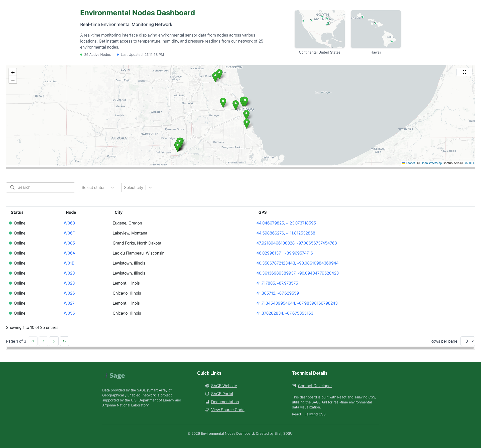Open node W068 details link

[69, 223]
